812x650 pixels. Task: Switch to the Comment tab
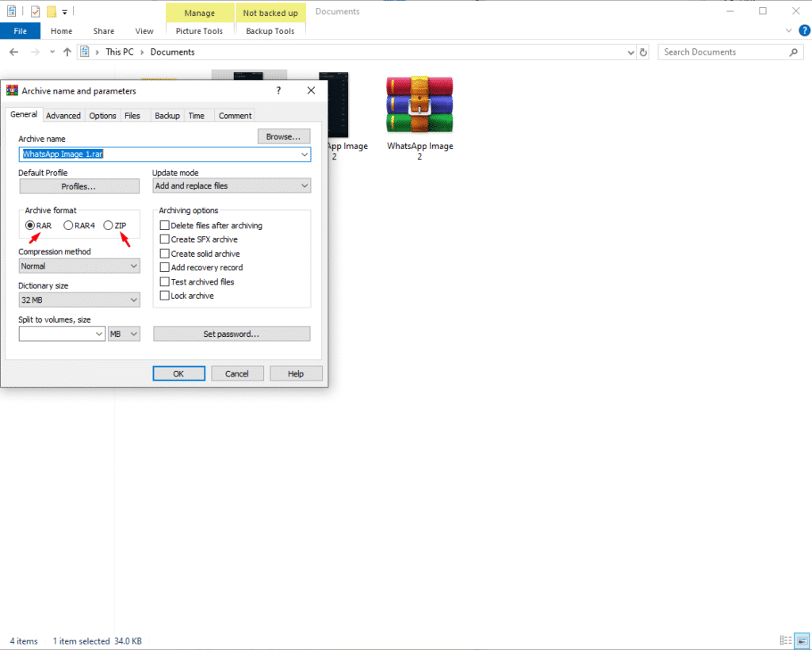click(x=235, y=116)
